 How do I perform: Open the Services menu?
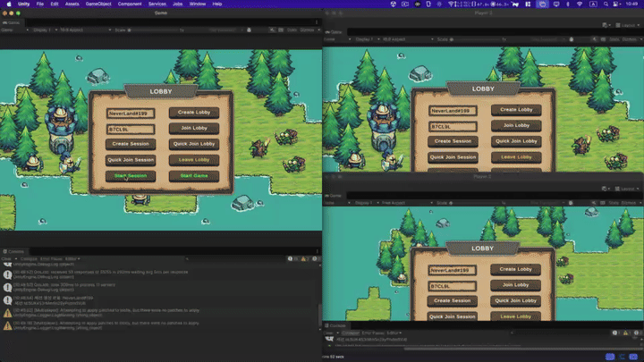pyautogui.click(x=157, y=4)
